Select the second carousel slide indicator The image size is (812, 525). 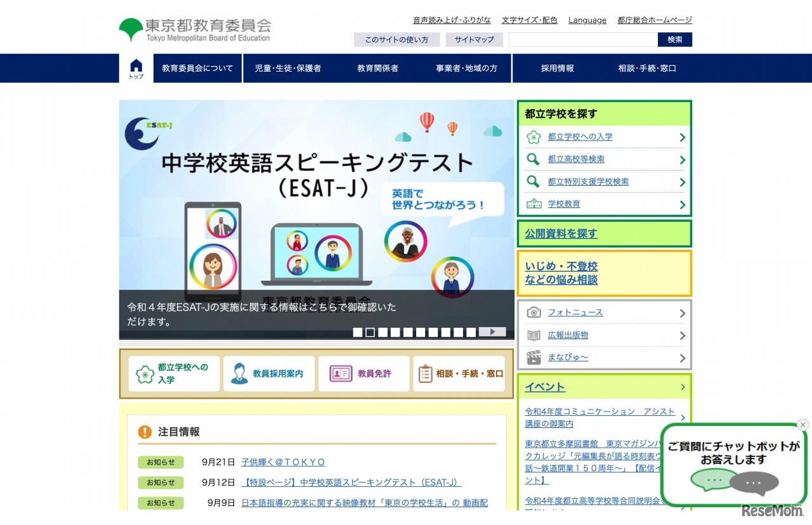pos(370,332)
